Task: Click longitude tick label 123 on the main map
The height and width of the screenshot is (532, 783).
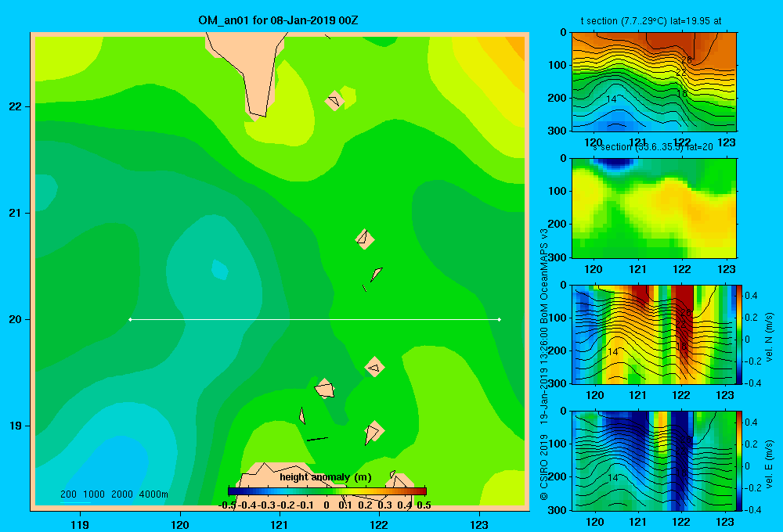Action: 479,524
